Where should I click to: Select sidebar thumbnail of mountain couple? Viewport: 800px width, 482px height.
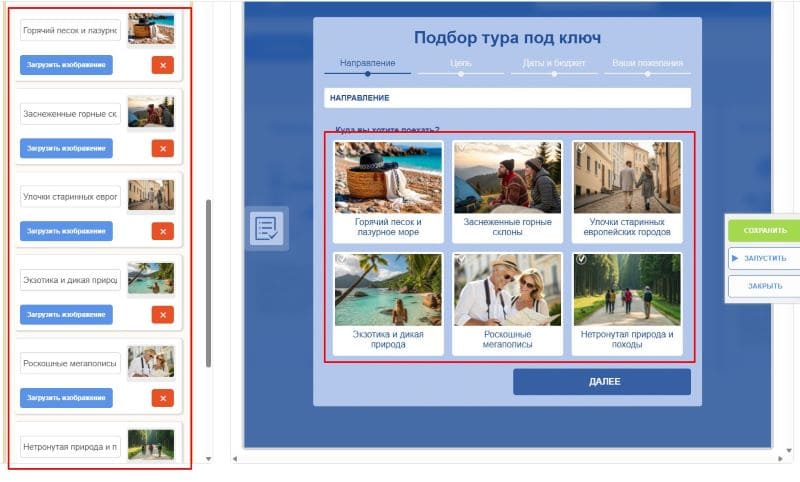151,112
